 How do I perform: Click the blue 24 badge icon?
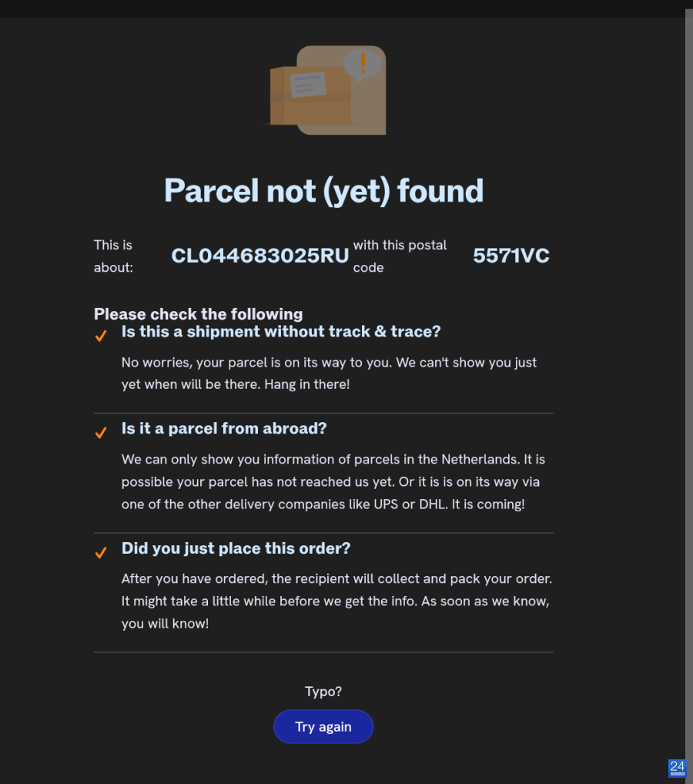pyautogui.click(x=677, y=768)
